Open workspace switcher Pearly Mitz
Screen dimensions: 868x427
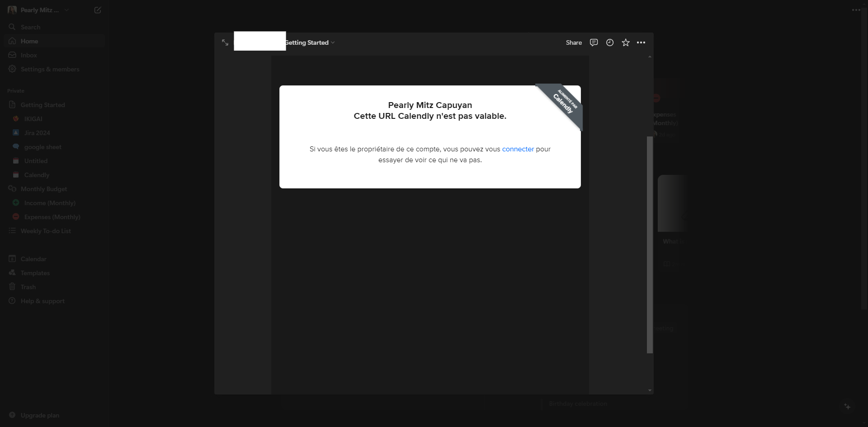pyautogui.click(x=38, y=10)
